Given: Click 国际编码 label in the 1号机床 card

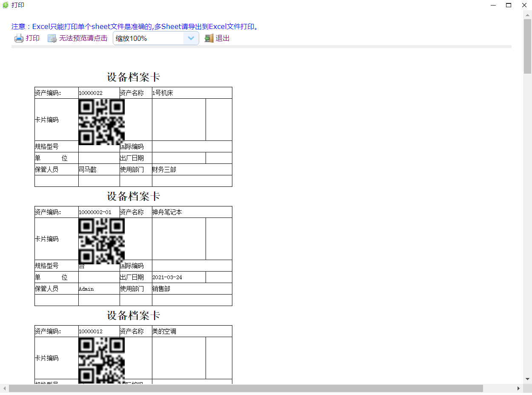Looking at the screenshot, I should (x=132, y=146).
